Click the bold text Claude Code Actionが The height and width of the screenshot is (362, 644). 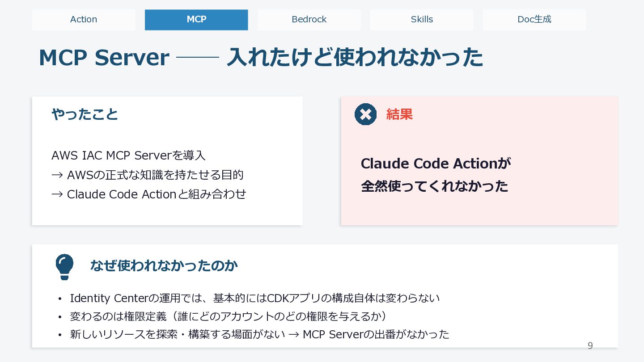(x=436, y=164)
